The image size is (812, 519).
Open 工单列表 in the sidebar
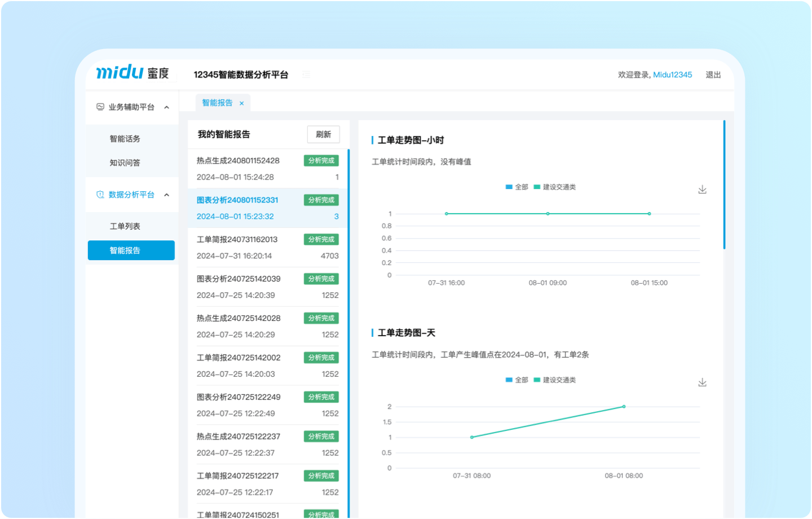pos(125,225)
